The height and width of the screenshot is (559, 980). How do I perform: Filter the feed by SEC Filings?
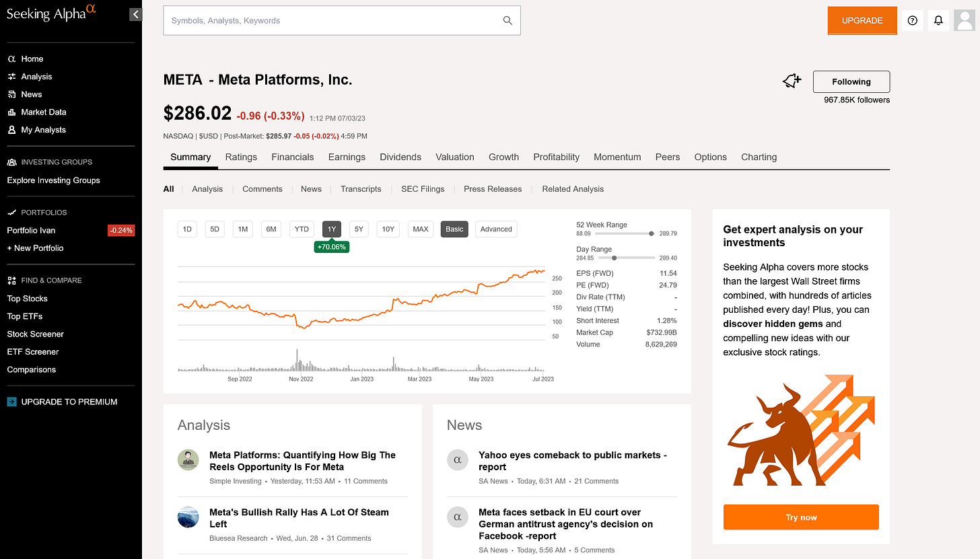click(x=423, y=189)
